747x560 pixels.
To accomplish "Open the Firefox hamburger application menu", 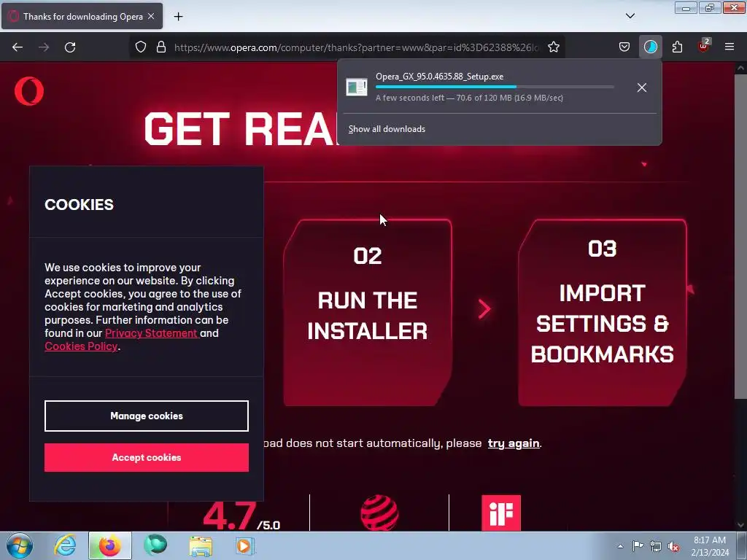I will click(729, 47).
